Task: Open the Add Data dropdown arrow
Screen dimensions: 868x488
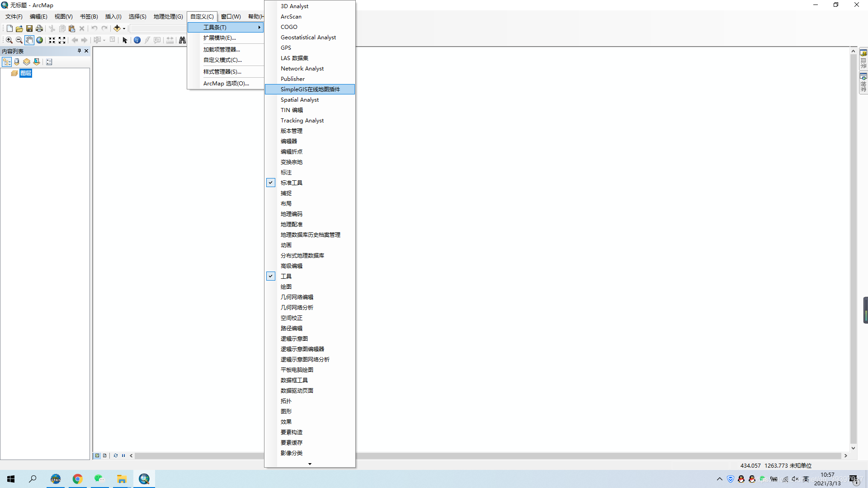Action: click(124, 28)
